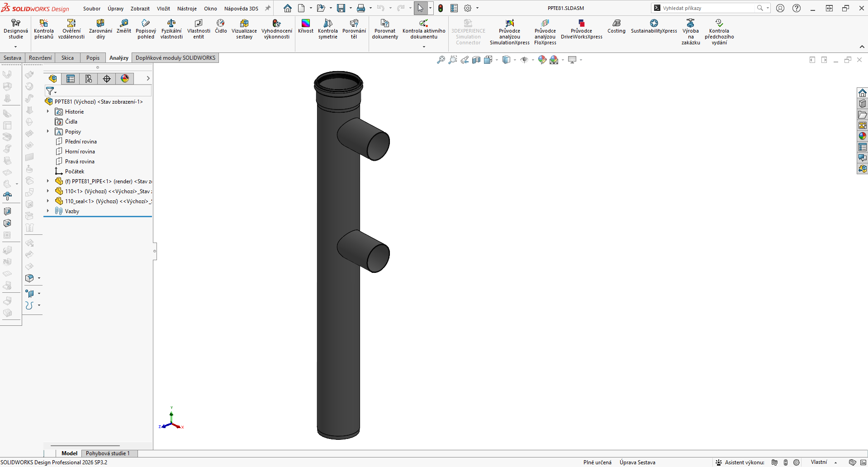Click the rebuild traffic light icon
Screen dimensions: 868x467
pyautogui.click(x=441, y=8)
